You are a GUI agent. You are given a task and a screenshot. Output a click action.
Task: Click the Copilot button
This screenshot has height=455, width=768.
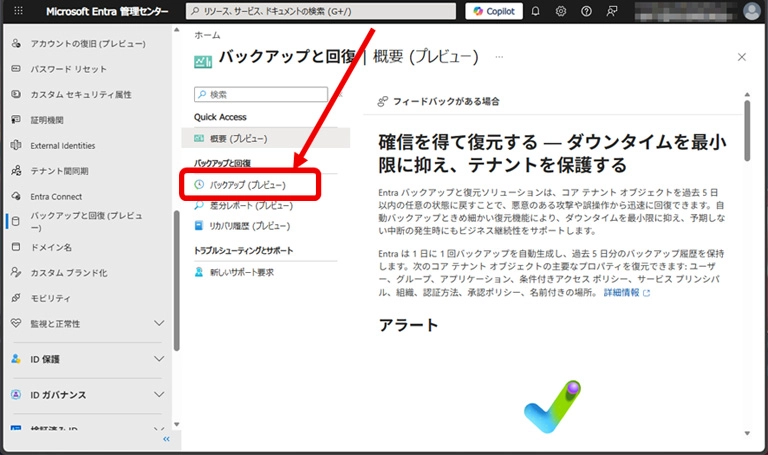click(x=494, y=11)
